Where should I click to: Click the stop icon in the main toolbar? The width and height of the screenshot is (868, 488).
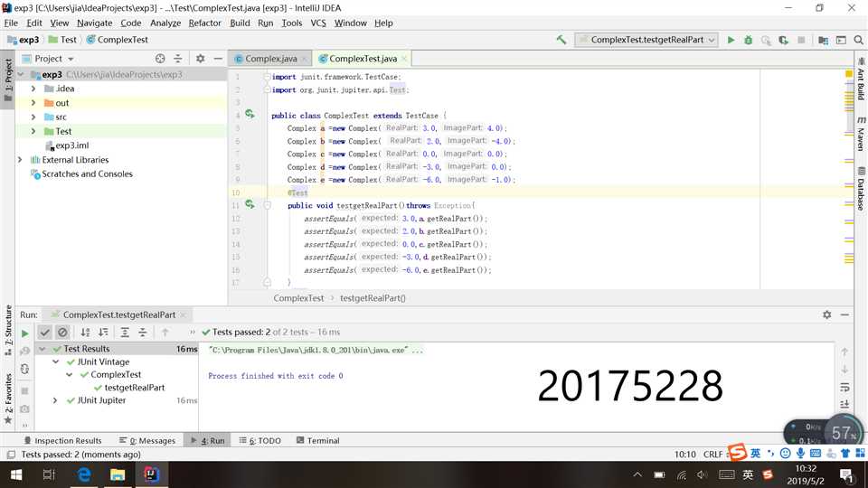click(801, 40)
